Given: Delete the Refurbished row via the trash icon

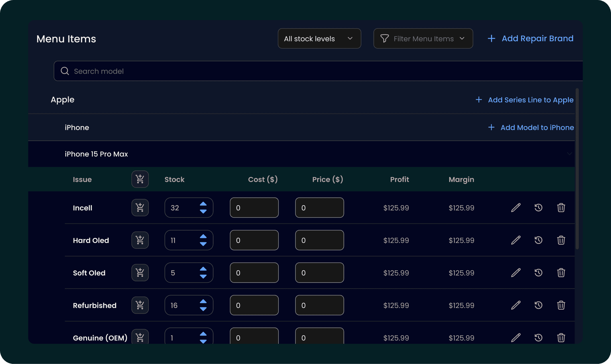Looking at the screenshot, I should pos(561,305).
